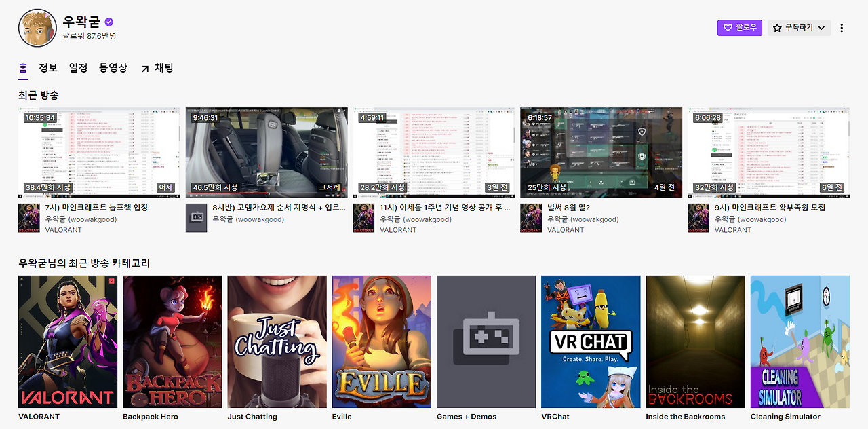The image size is (868, 429).
Task: Switch to the 정보 tab
Action: [x=48, y=68]
